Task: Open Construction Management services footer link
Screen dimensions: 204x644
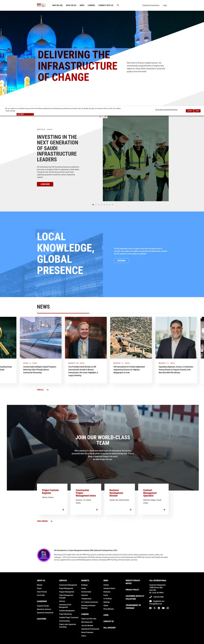Action: point(68,585)
